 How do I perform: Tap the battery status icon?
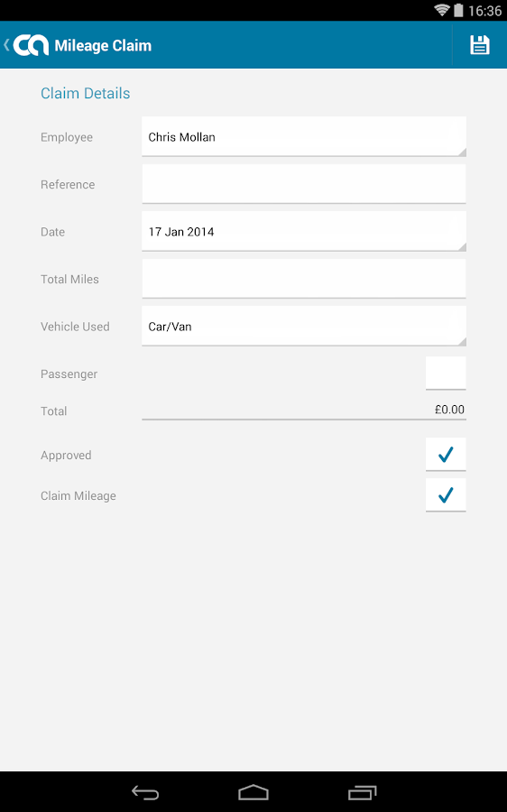[458, 10]
